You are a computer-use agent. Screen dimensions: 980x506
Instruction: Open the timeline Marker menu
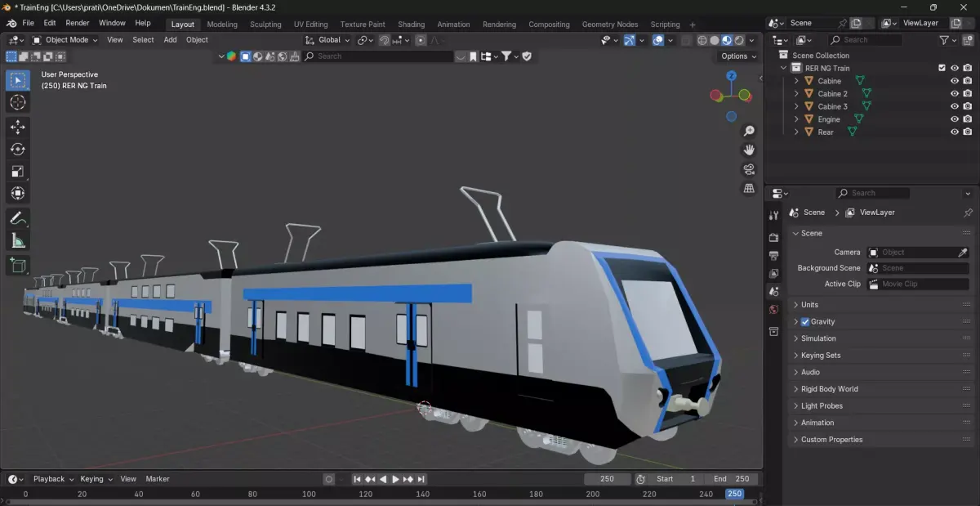coord(158,479)
